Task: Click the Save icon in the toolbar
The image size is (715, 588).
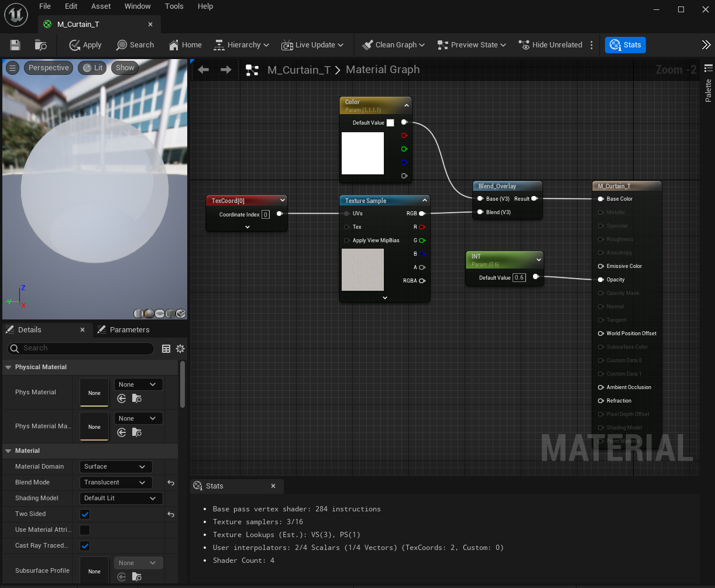Action: [15, 45]
